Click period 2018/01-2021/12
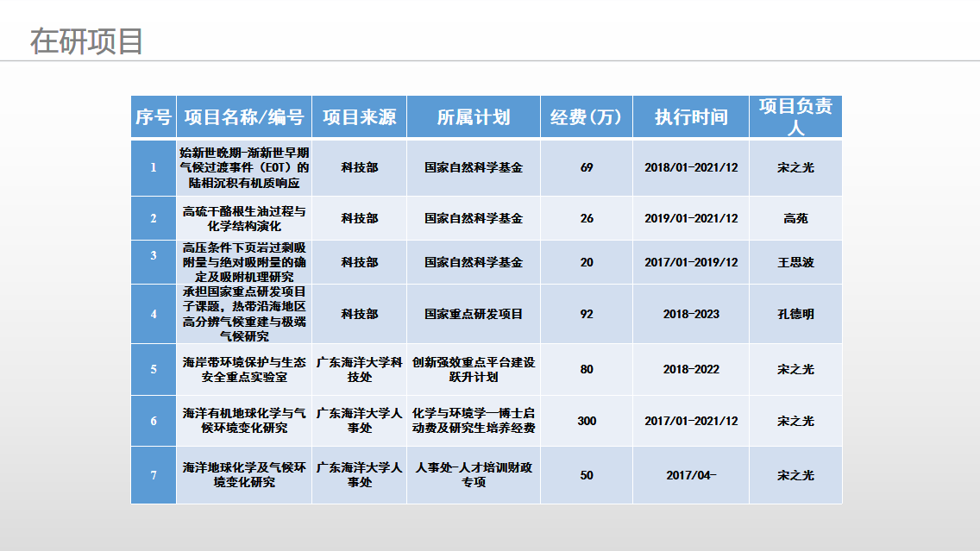This screenshot has height=551, width=980. pos(691,168)
